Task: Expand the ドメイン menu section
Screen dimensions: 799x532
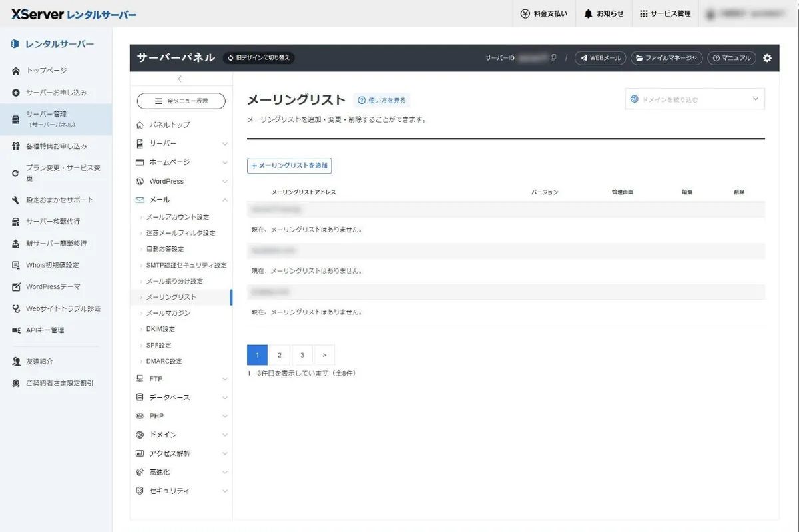Action: pyautogui.click(x=181, y=435)
